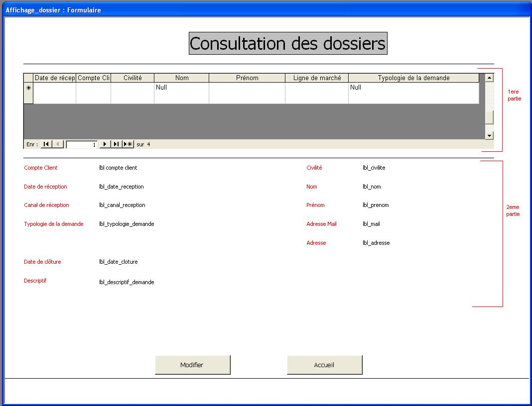Click the "lbl_typologie_demande" value
Image resolution: width=532 pixels, height=406 pixels.
click(127, 224)
